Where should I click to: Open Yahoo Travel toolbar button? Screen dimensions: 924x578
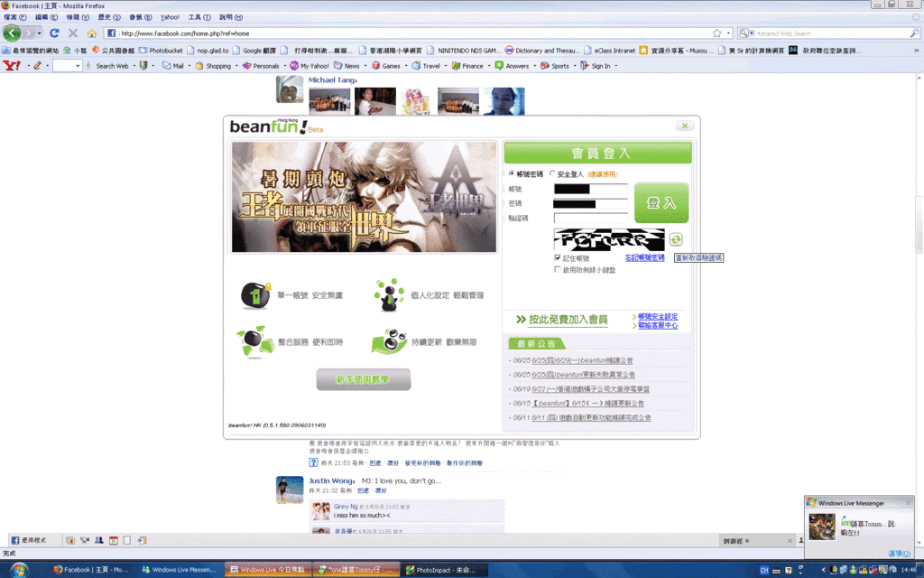pos(426,66)
